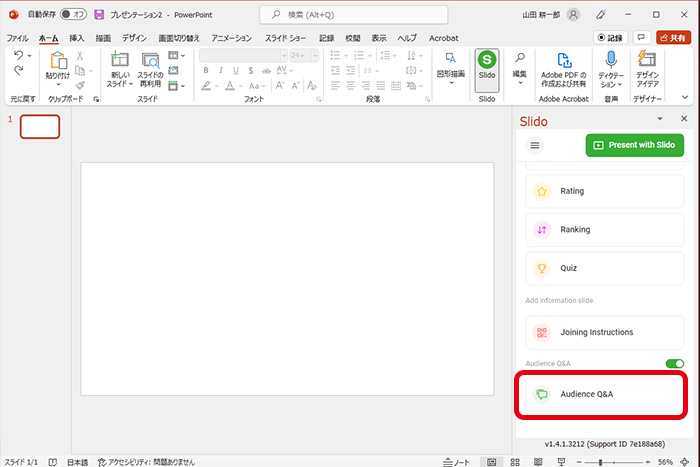Toggle Italic formatting
This screenshot has height=467, width=700.
tap(221, 70)
